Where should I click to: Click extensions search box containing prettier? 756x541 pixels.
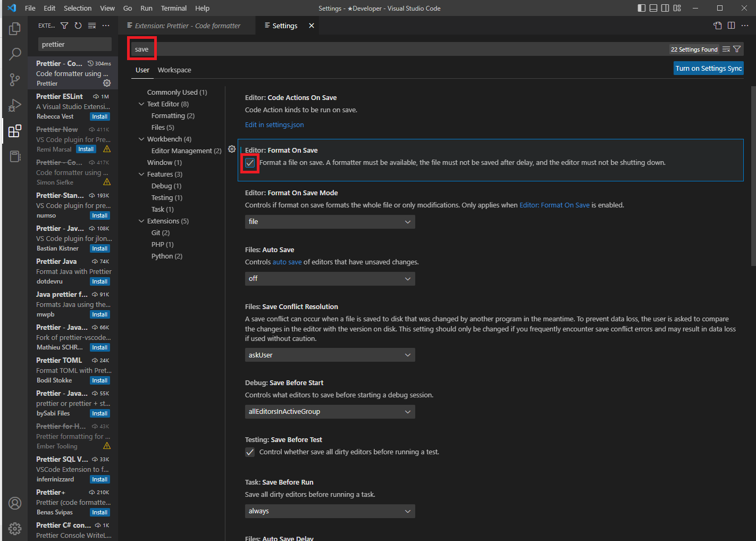coord(75,44)
